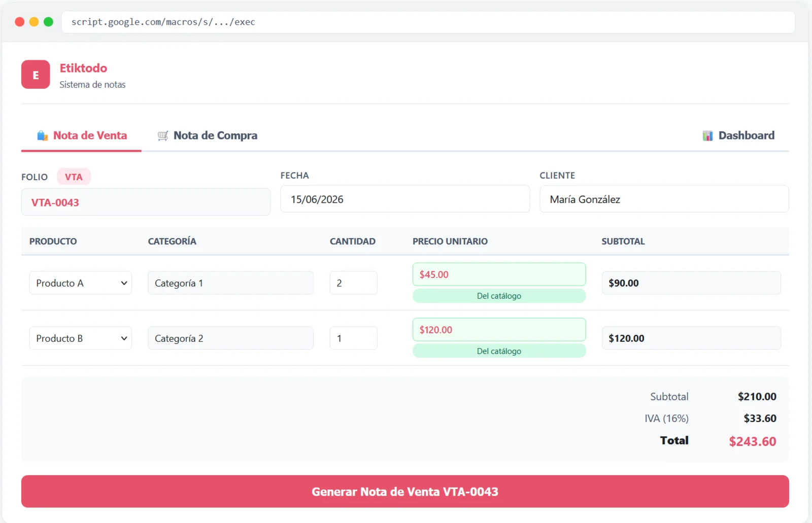Viewport: 812px width, 523px height.
Task: Click the $120.00 unit price field
Action: click(x=499, y=330)
